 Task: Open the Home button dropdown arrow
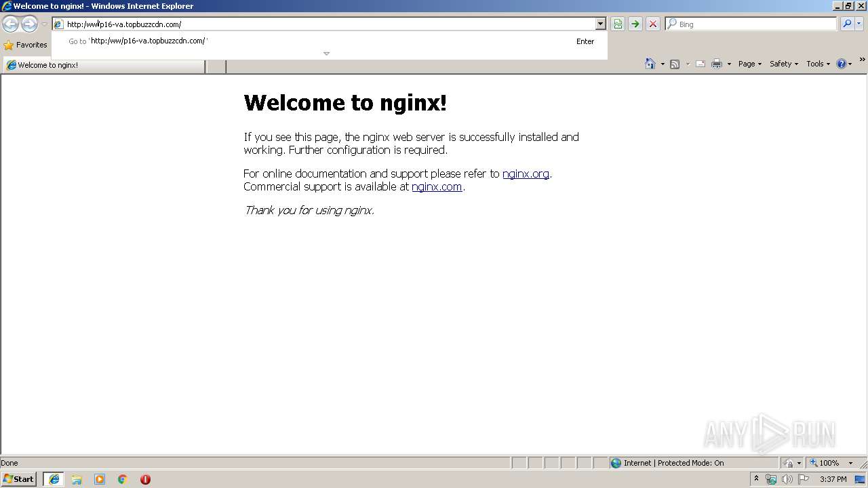[x=663, y=64]
